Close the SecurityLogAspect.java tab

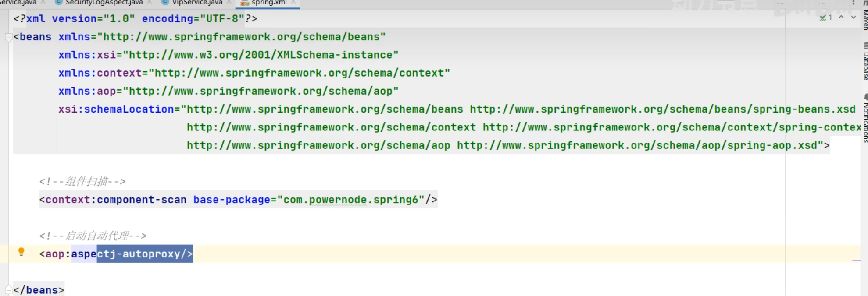coord(150,3)
